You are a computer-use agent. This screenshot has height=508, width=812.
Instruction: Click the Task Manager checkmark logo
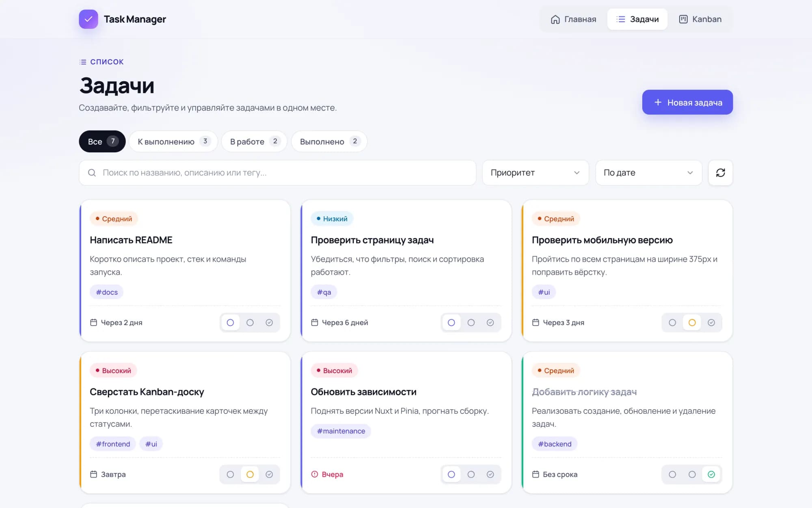click(89, 19)
